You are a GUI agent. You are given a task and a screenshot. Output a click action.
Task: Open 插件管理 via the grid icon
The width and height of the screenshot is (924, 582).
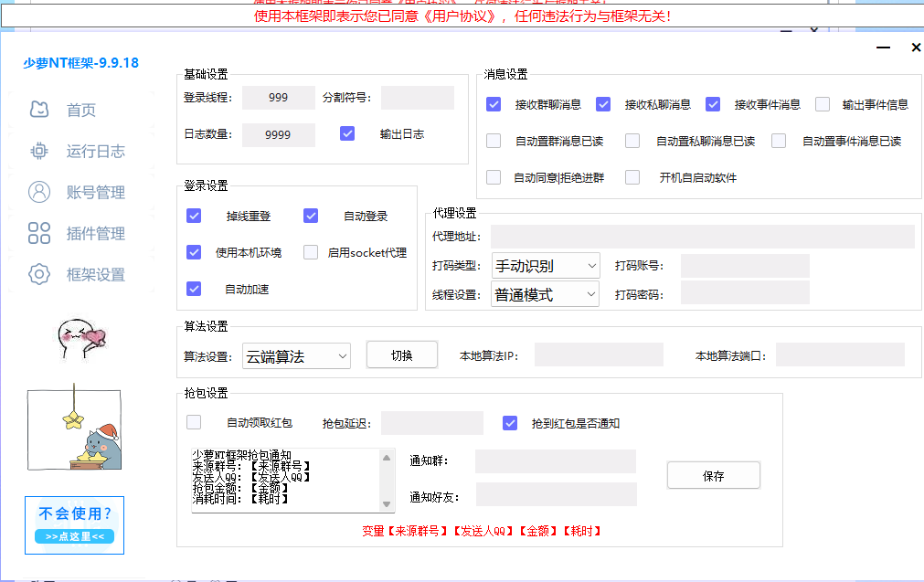39,234
